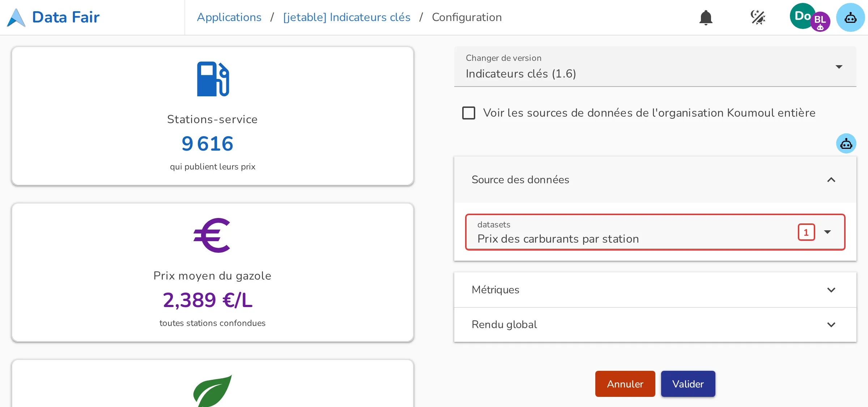Click the 2,389 €/L value

[x=208, y=300]
